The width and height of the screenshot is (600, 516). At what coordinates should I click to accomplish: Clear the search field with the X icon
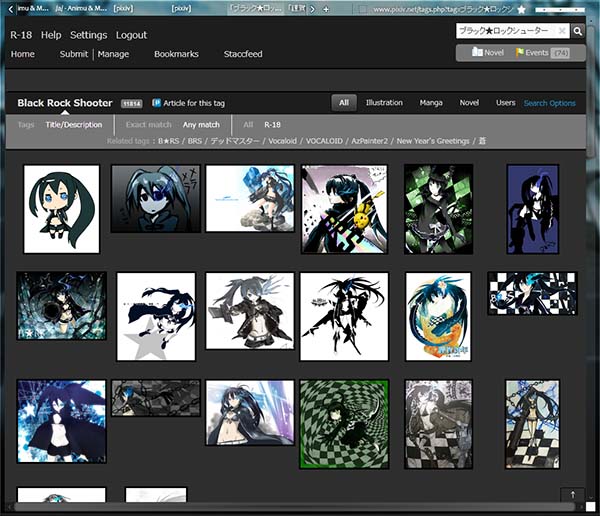562,31
